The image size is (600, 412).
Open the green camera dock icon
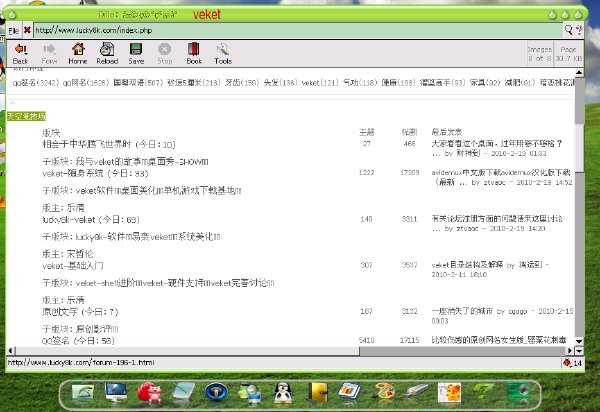(518, 393)
